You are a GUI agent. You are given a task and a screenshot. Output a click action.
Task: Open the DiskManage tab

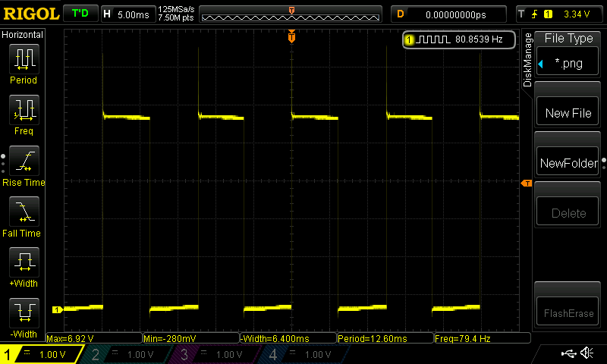pos(527,60)
